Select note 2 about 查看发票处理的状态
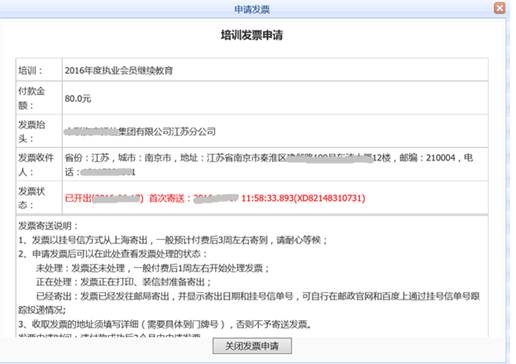This screenshot has width=516, height=364. coord(113,254)
